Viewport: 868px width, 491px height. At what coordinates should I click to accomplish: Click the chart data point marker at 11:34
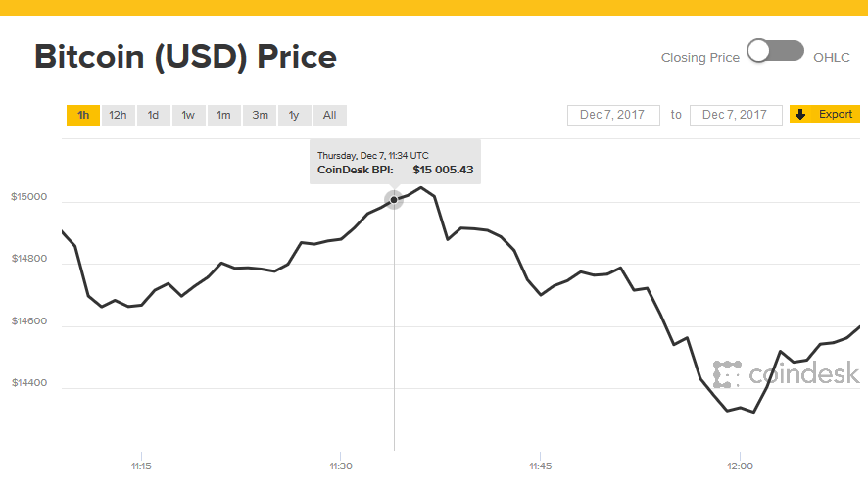point(394,201)
